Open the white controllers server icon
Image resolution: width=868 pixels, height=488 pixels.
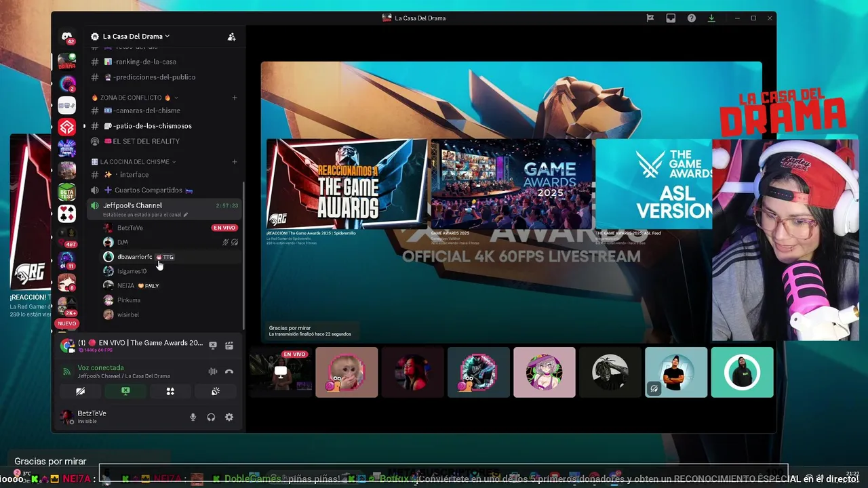point(67,105)
